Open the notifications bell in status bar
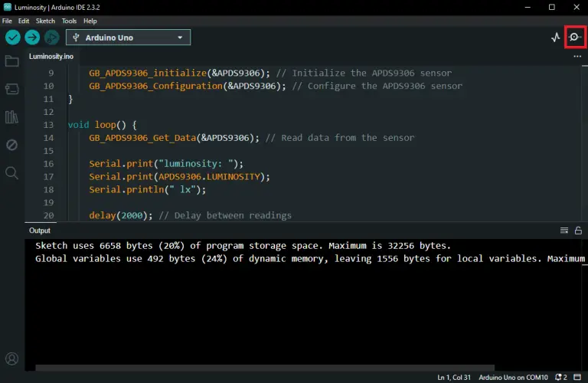This screenshot has height=383, width=588. (561, 377)
